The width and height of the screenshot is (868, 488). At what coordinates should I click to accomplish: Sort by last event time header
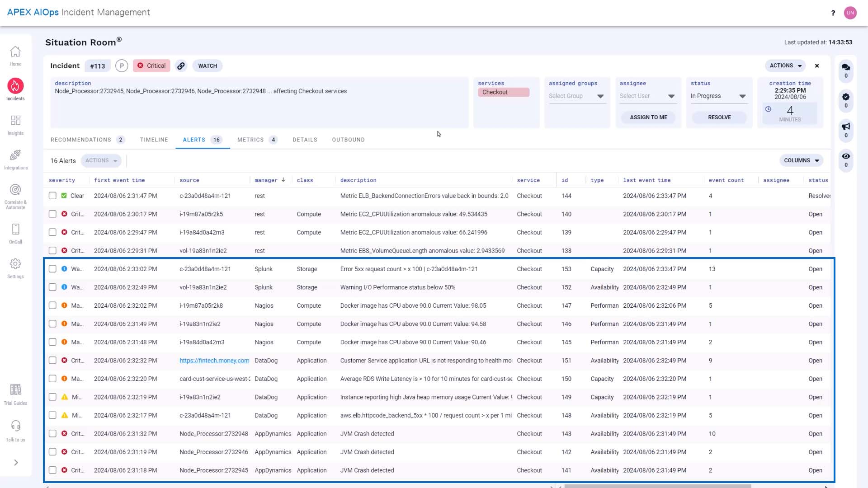[x=646, y=180]
